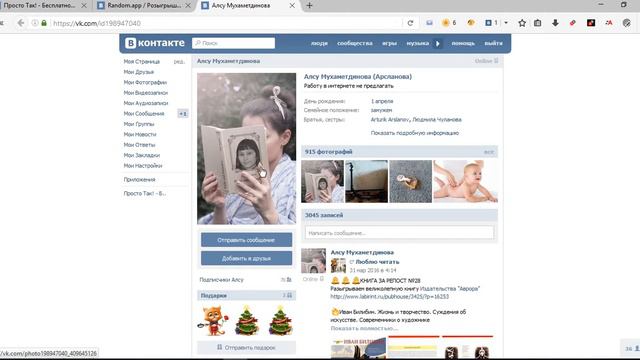
Task: Open Мои Группы in sidebar
Action: 139,124
